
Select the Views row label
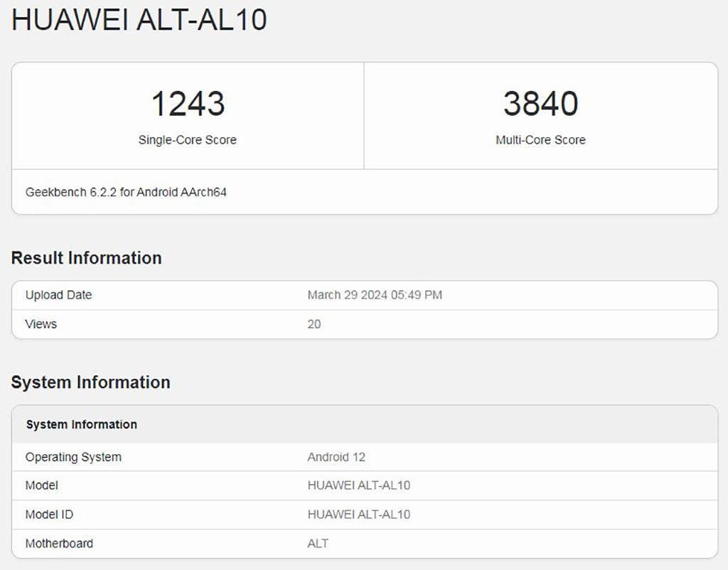coord(41,324)
